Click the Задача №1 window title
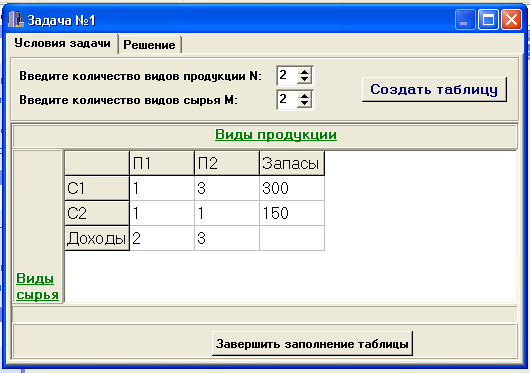This screenshot has width=530, height=373. click(62, 20)
